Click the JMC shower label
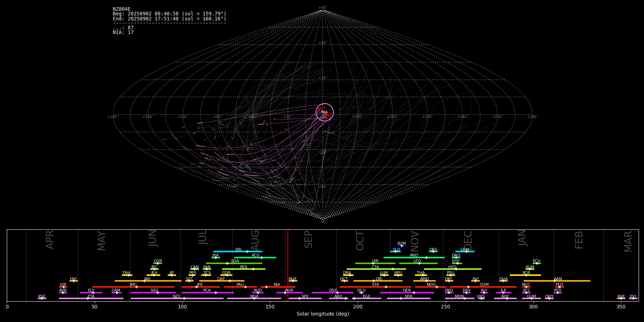The width and height of the screenshot is (644, 322). (133, 285)
